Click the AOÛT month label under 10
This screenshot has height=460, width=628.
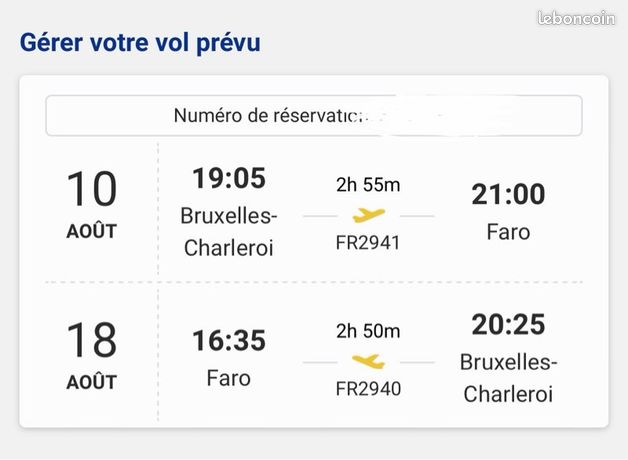[92, 231]
